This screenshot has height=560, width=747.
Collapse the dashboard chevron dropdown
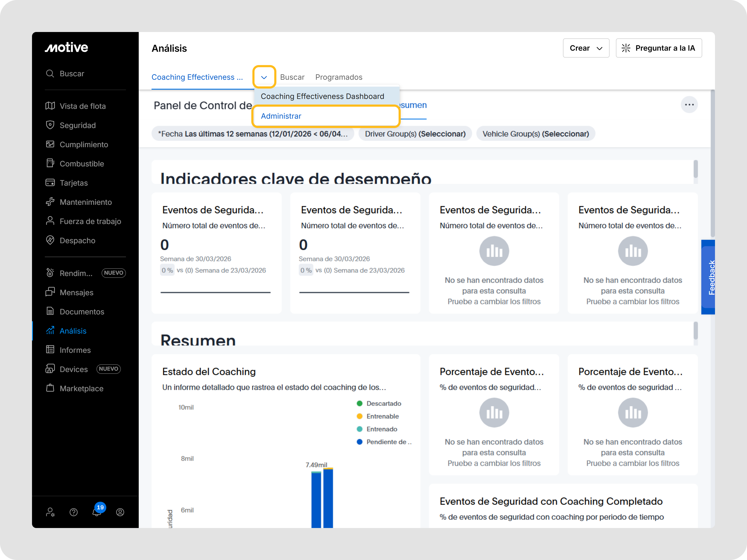264,77
